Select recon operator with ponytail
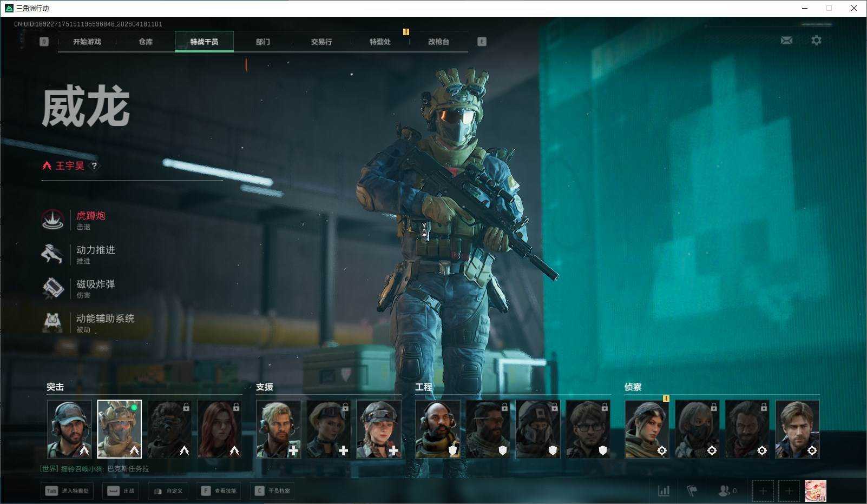 pos(647,429)
